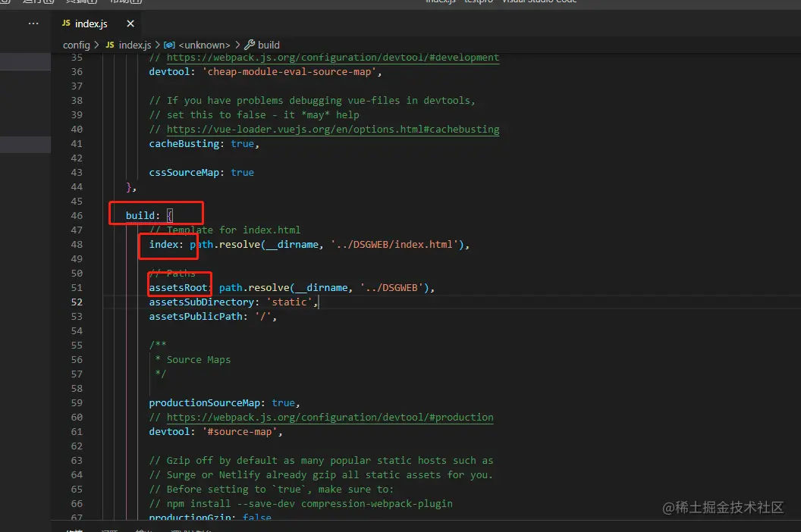The height and width of the screenshot is (532, 801).
Task: Open the config folder breadcrumb
Action: coord(76,45)
